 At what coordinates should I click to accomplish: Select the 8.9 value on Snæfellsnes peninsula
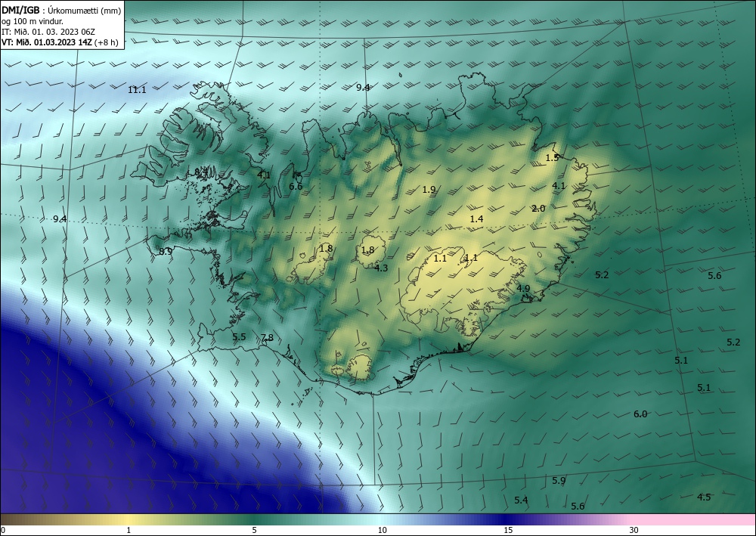coord(166,251)
